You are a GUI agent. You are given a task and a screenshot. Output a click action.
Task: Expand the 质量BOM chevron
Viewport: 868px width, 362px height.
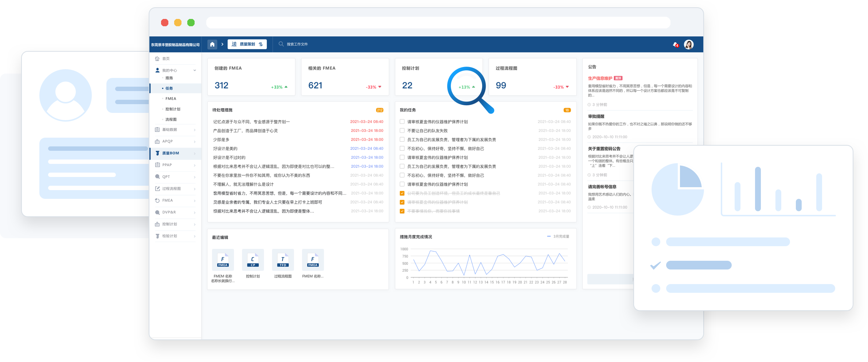click(x=195, y=153)
